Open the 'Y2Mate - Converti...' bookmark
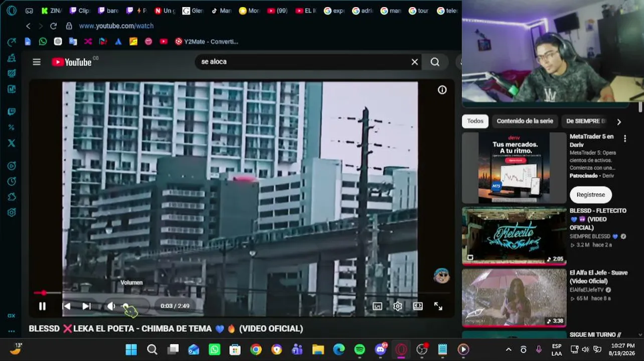The width and height of the screenshot is (644, 361). (207, 42)
